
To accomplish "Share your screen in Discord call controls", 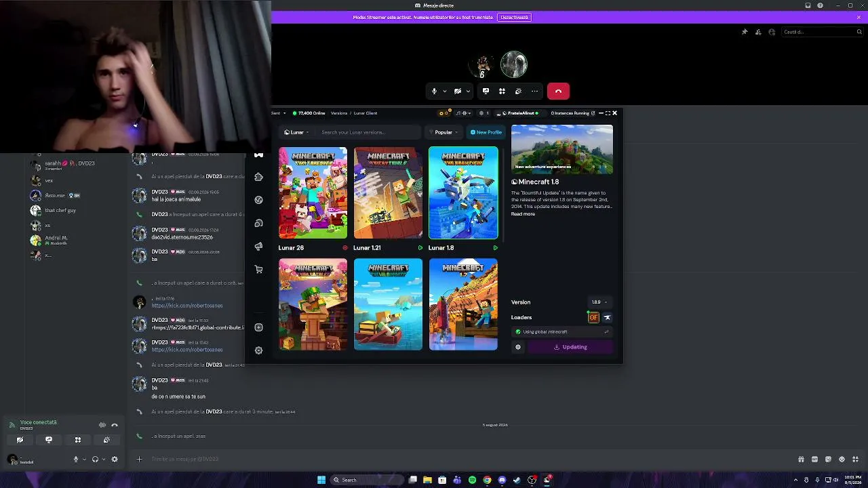I will click(486, 91).
